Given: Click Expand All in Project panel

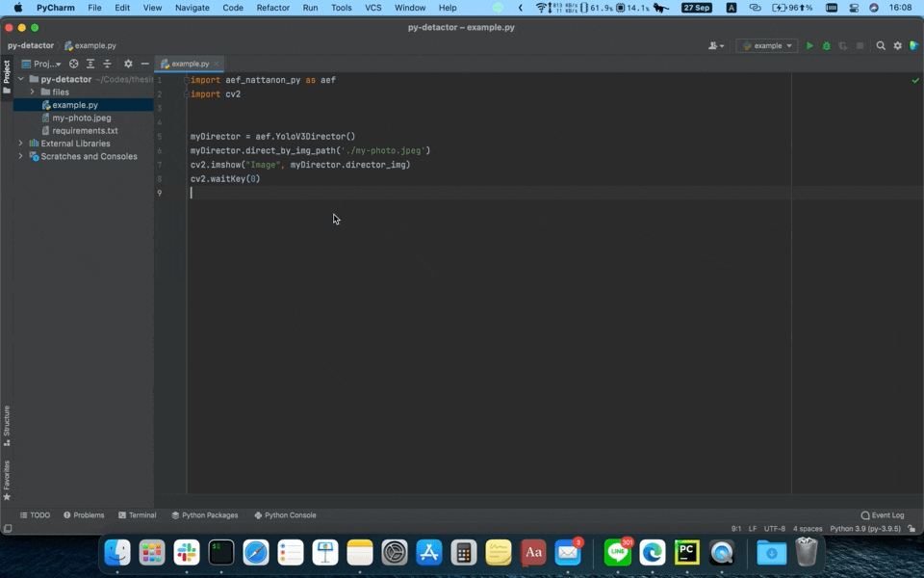Looking at the screenshot, I should [x=90, y=64].
